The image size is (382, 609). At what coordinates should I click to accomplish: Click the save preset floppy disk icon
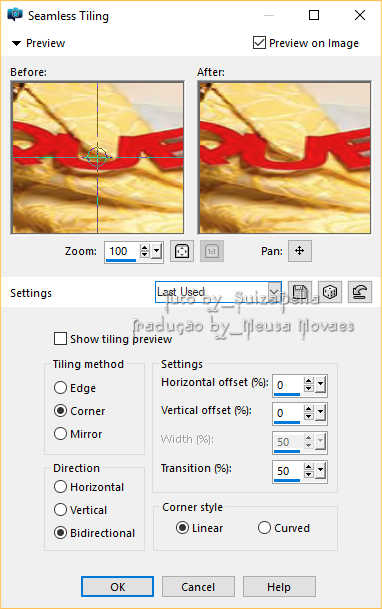point(300,292)
